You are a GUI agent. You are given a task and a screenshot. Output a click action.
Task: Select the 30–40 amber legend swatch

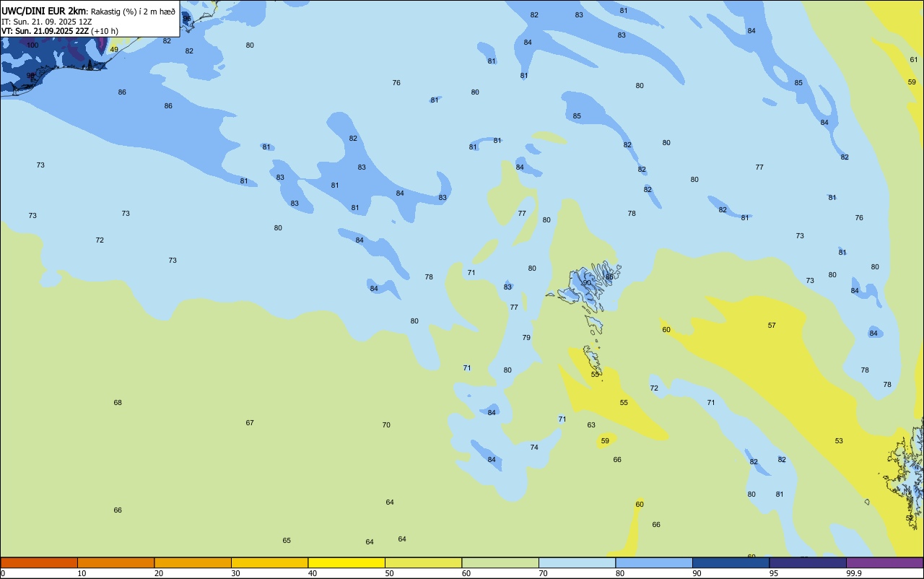coord(269,562)
